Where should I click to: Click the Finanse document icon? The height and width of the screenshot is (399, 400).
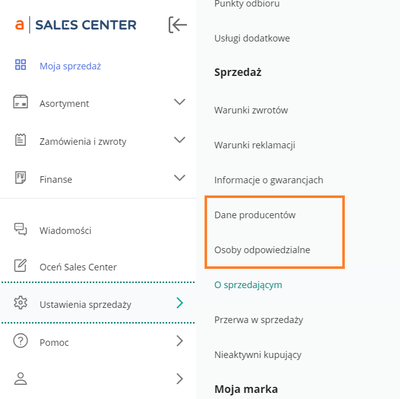tap(20, 178)
